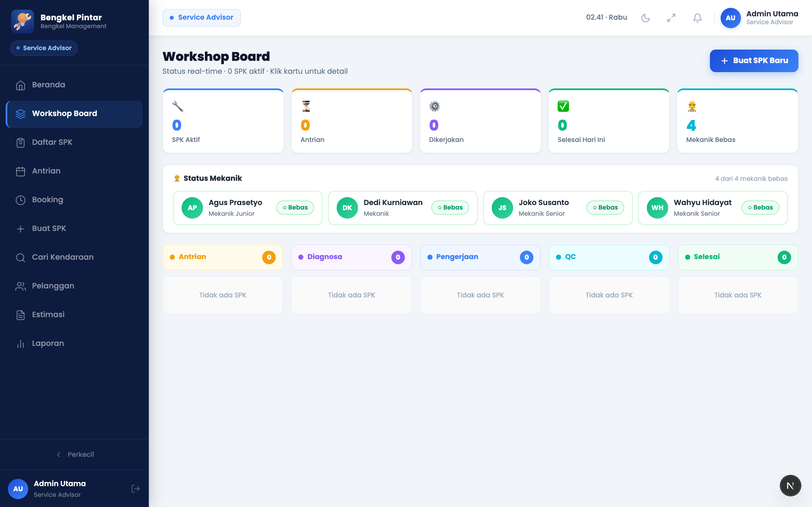Image resolution: width=812 pixels, height=507 pixels.
Task: Select the QC column header
Action: 609,257
